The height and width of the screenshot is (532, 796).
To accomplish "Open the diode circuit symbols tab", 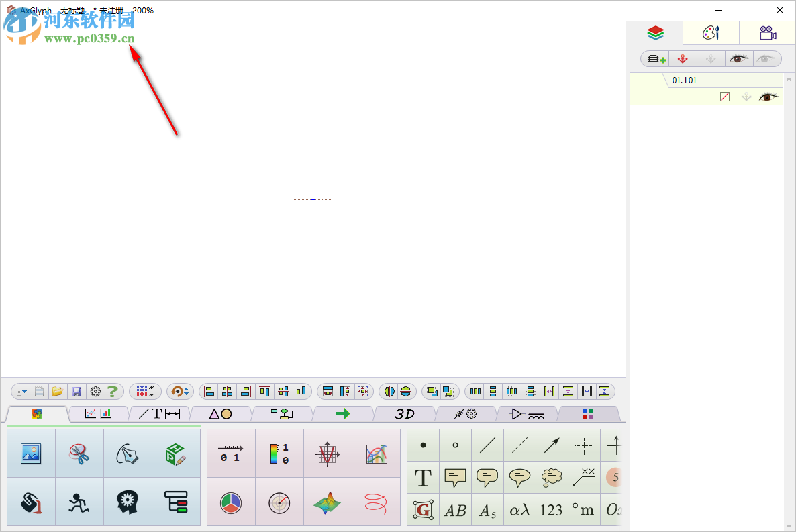I will click(527, 414).
